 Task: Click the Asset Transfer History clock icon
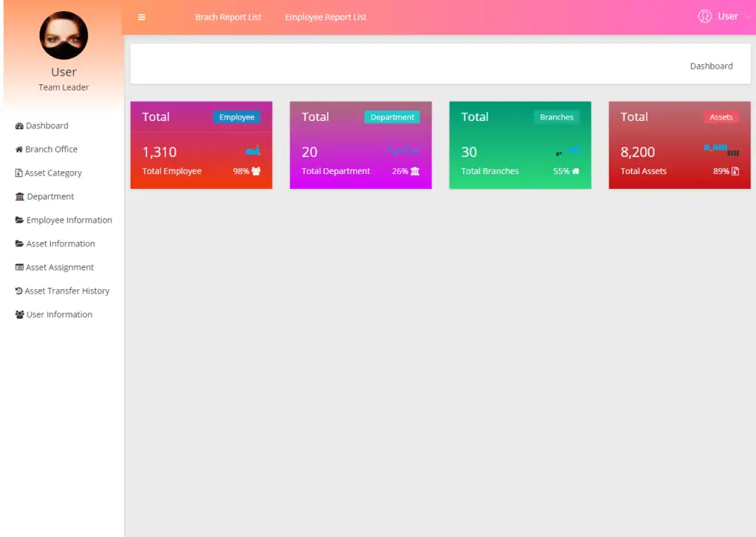18,291
